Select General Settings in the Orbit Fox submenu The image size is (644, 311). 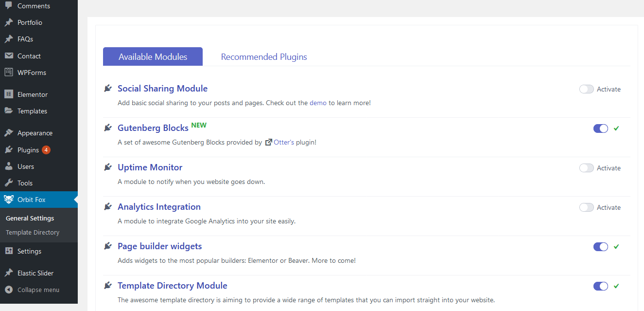[x=30, y=218]
